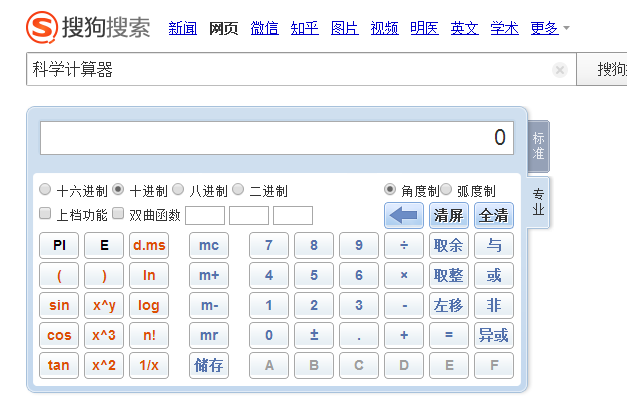Click the m+ memory add button

pos(209,275)
